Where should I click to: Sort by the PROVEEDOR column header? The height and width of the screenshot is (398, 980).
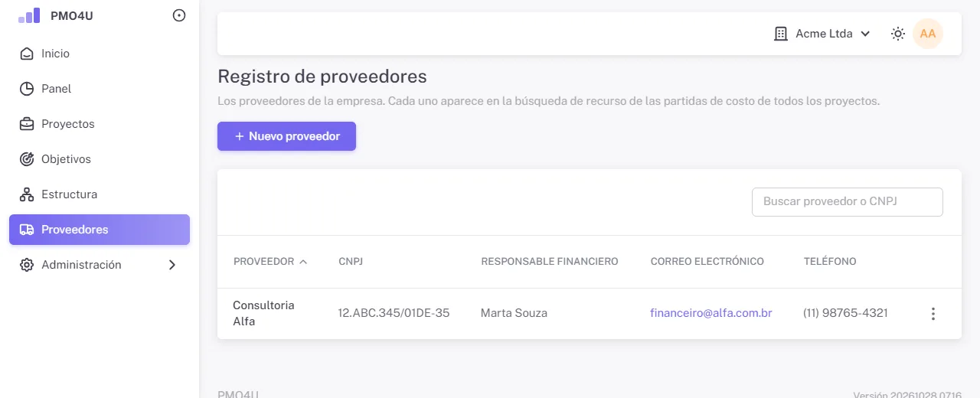coord(270,262)
